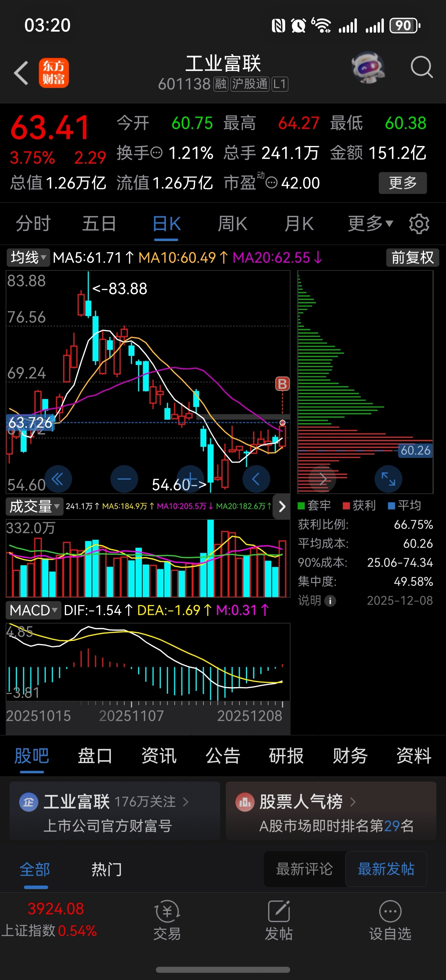Viewport: 446px width, 980px height.
Task: Zoom in chart with plus button
Action: (x=190, y=479)
